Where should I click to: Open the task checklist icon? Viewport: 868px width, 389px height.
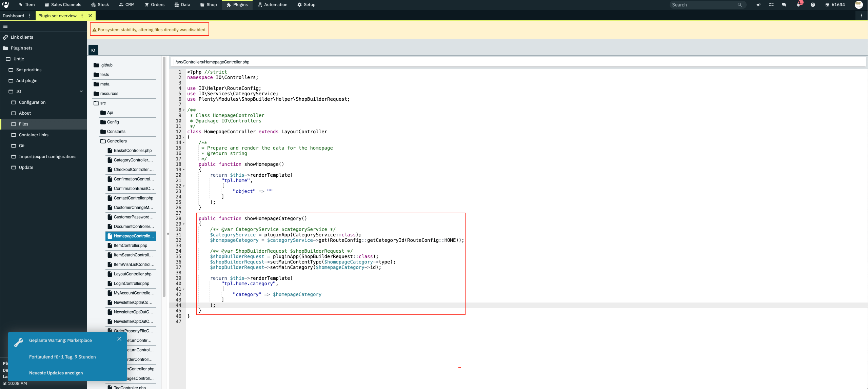click(x=771, y=5)
